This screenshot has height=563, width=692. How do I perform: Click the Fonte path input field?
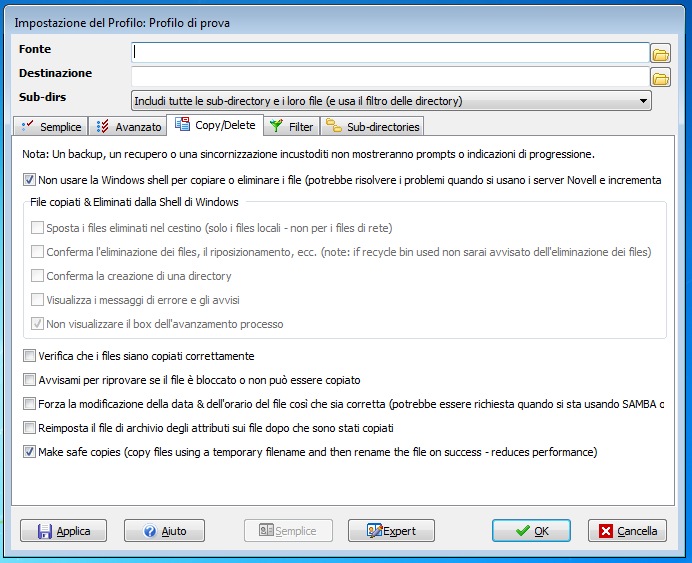pyautogui.click(x=390, y=53)
